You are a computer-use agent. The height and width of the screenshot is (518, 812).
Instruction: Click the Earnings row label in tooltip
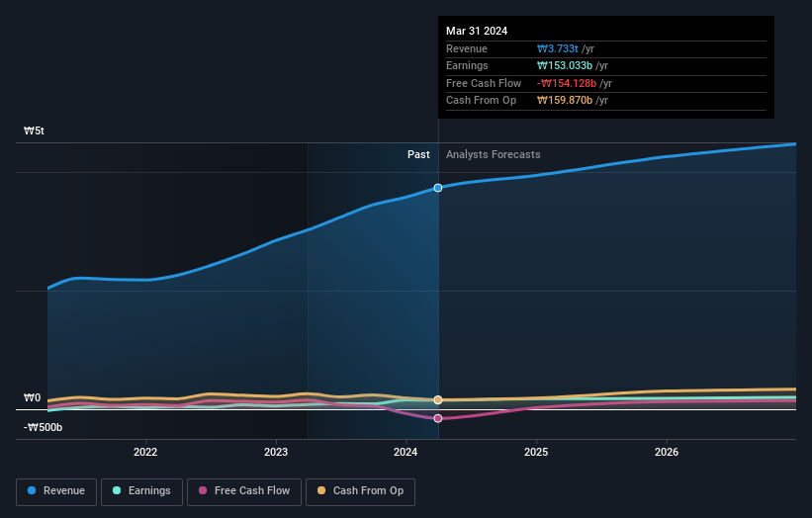(x=467, y=65)
